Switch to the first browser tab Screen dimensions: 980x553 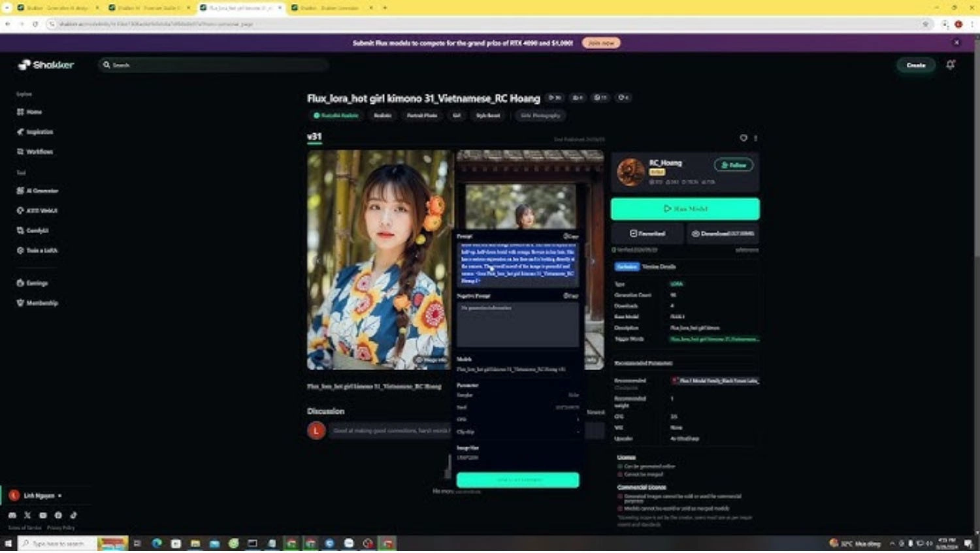click(x=57, y=8)
